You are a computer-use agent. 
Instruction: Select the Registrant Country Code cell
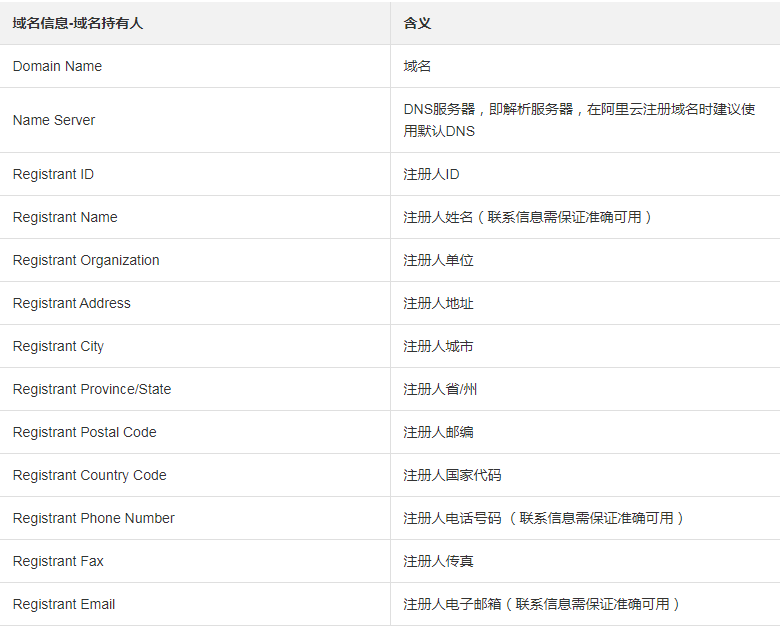click(x=90, y=475)
